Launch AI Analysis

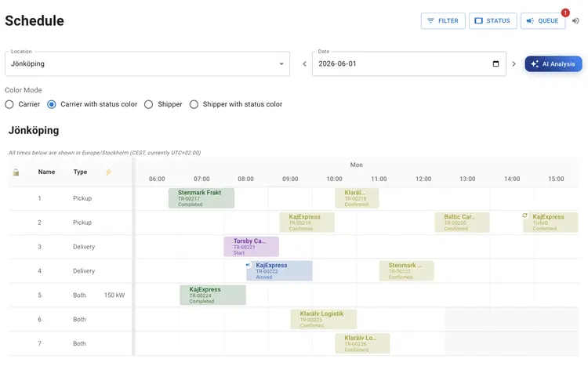(554, 63)
